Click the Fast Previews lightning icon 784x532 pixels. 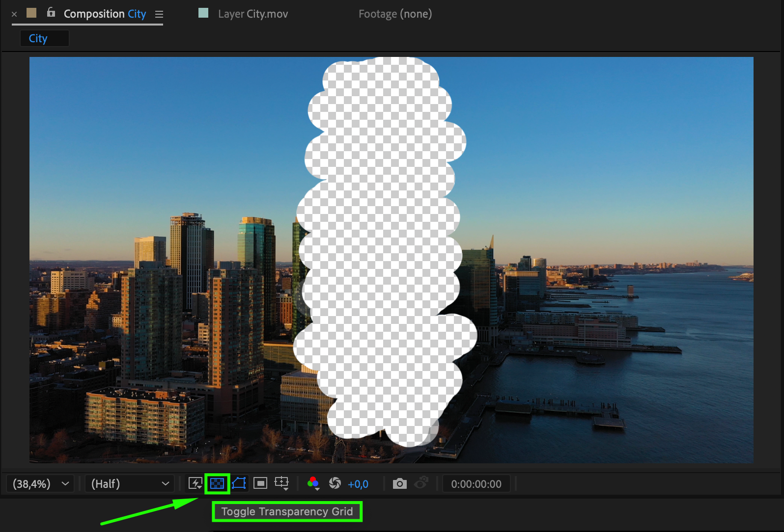(x=196, y=484)
